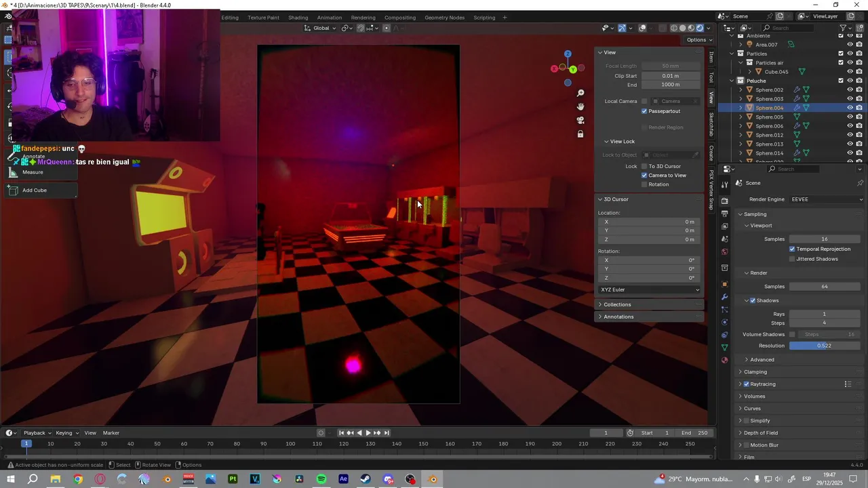Enable Jittered Shadows checkbox
This screenshot has width=868, height=488.
point(792,259)
